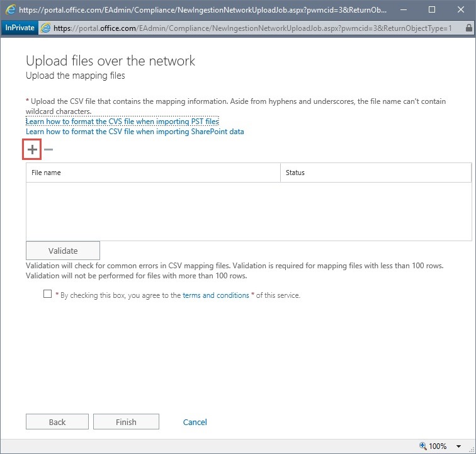
Task: Minimize the browser window
Action: pos(403,9)
